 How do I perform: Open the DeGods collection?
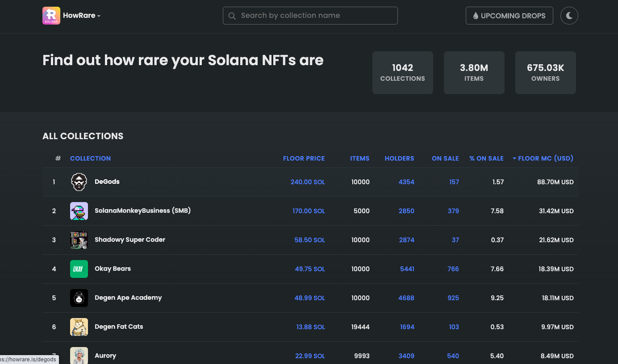[107, 182]
